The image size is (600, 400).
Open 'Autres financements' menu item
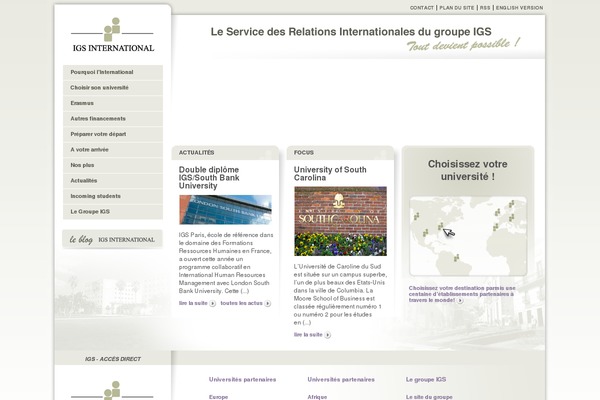tap(113, 119)
